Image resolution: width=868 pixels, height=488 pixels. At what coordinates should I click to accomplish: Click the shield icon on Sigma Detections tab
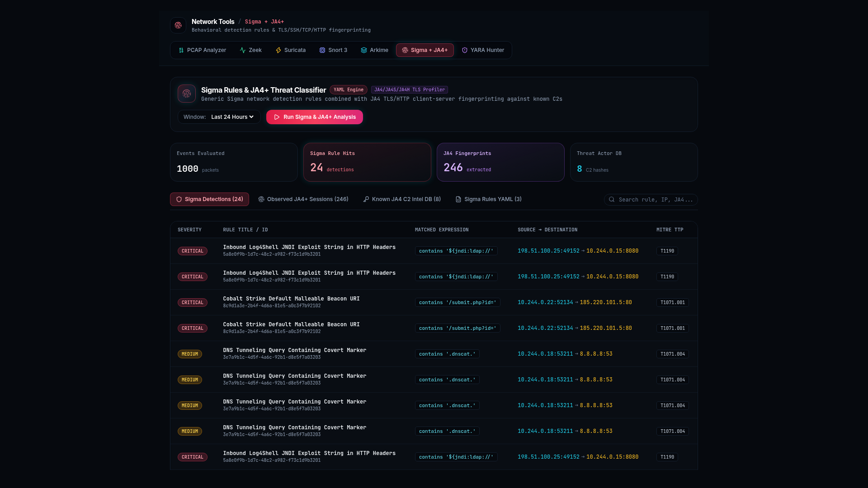click(179, 199)
